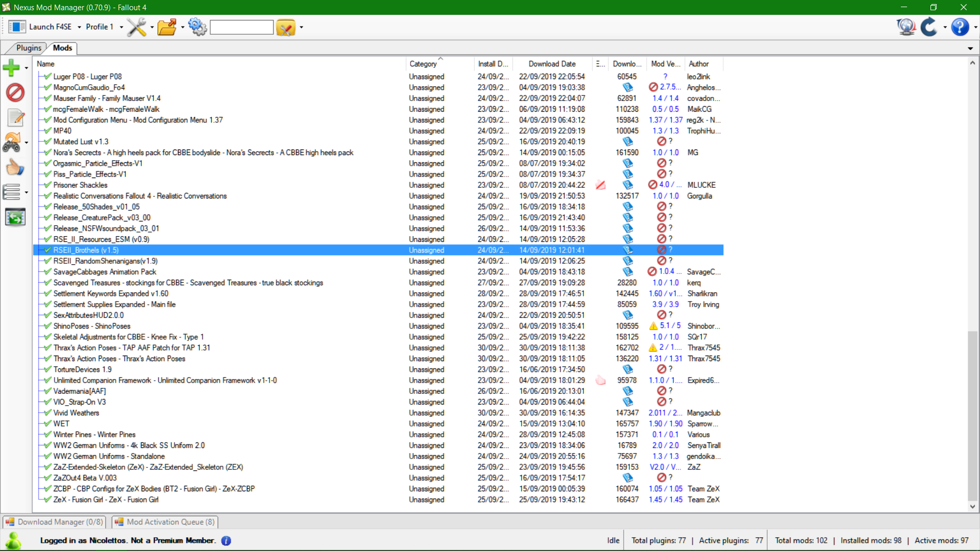
Task: Select the RSEII_Brothels (v1.5) row
Action: click(x=378, y=250)
